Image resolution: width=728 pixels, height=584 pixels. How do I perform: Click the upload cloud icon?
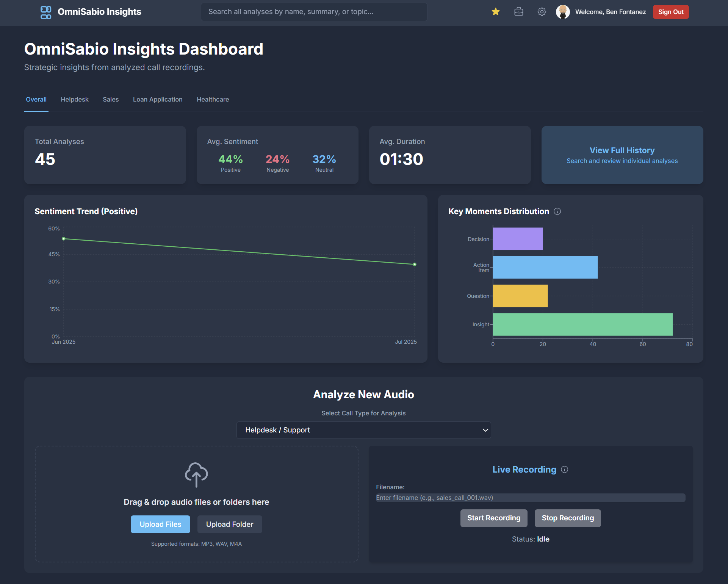point(196,475)
